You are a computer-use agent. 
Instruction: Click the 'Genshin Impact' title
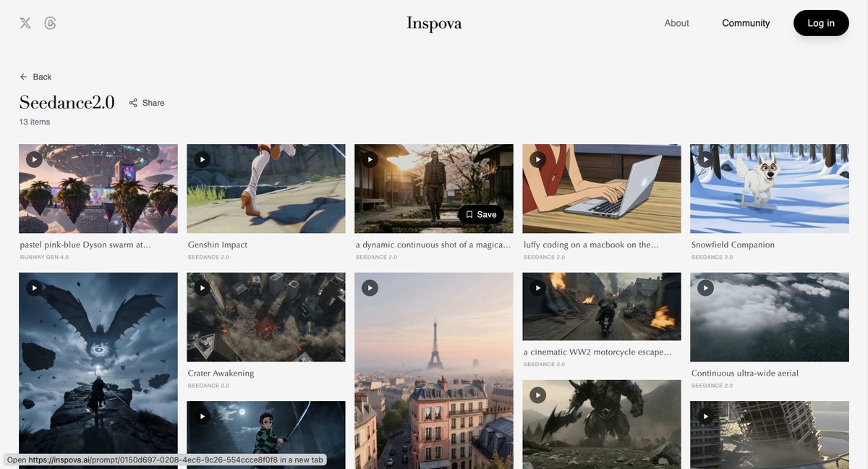[218, 245]
